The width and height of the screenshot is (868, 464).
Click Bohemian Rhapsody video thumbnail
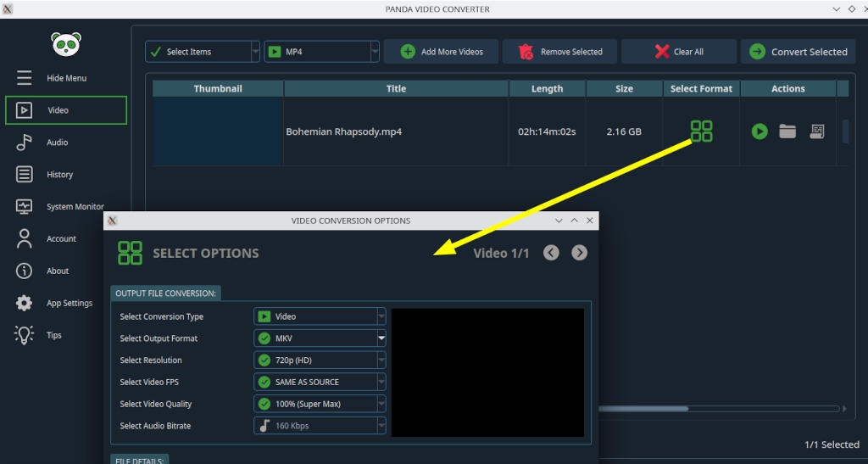218,131
